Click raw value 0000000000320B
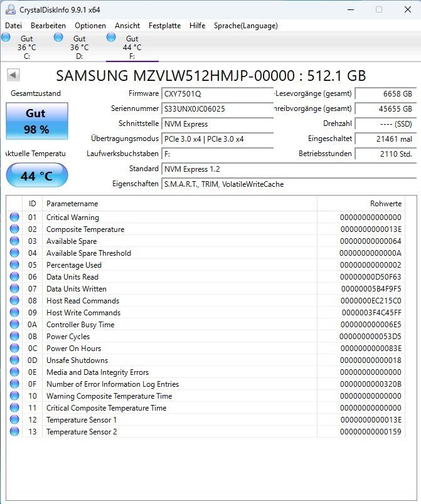 point(371,384)
